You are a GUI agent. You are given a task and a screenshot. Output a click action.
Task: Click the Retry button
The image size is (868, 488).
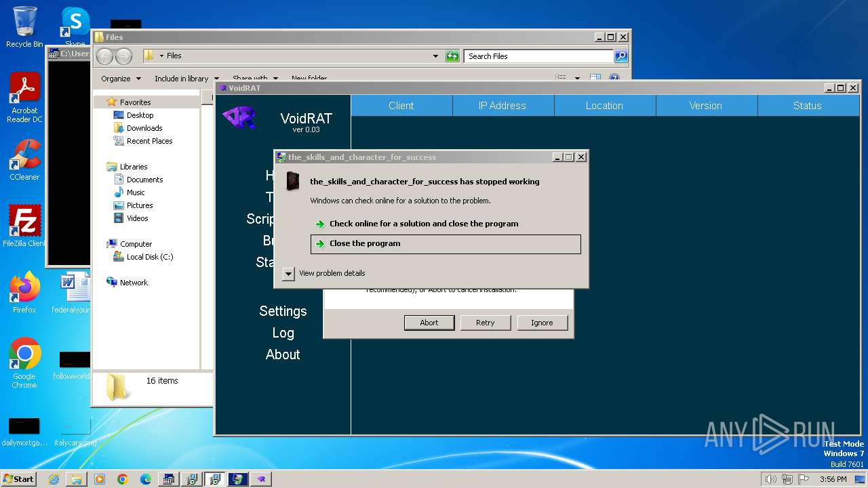(x=486, y=323)
